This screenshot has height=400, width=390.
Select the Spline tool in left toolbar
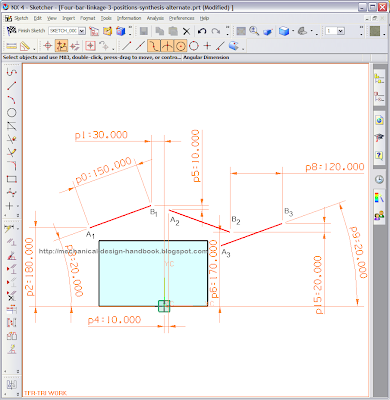coord(12,192)
